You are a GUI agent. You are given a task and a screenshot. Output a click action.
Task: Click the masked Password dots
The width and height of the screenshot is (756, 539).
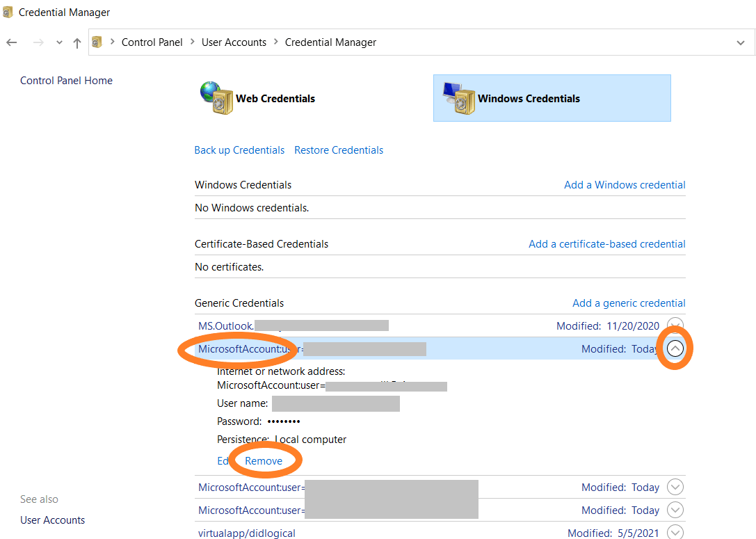point(284,421)
